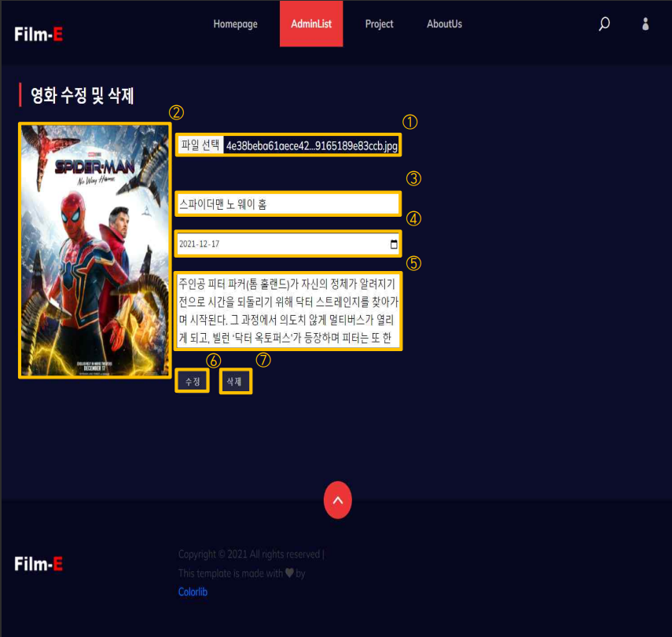Screen dimensions: 672x637
Task: Click the 파일 선택 file chooser button
Action: pos(200,145)
